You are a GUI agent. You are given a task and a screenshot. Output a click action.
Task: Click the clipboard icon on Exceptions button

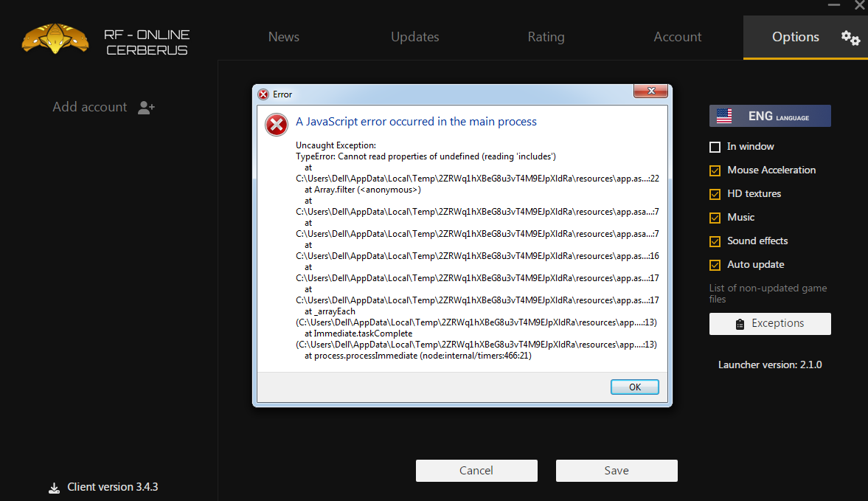[740, 324]
